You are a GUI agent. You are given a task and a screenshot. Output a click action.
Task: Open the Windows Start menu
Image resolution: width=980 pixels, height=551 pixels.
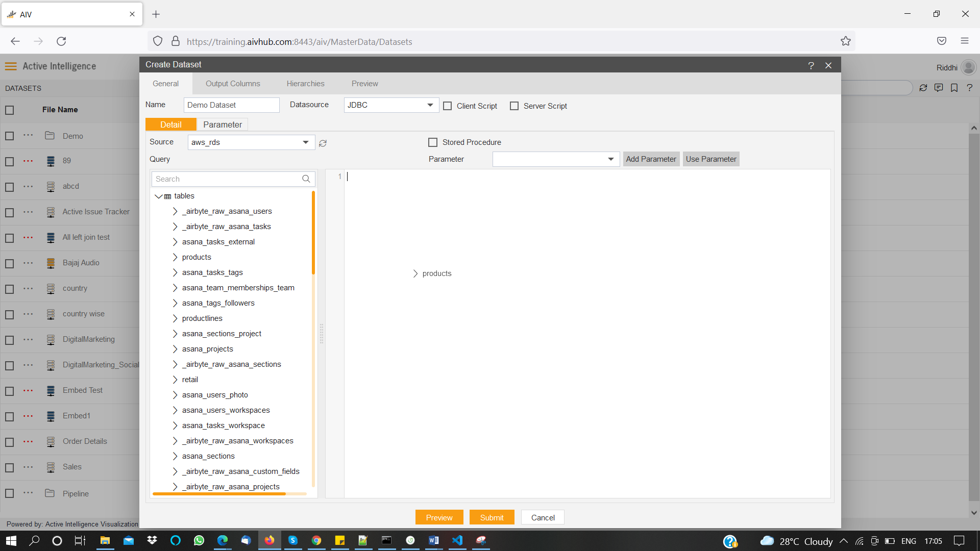pos(11,541)
